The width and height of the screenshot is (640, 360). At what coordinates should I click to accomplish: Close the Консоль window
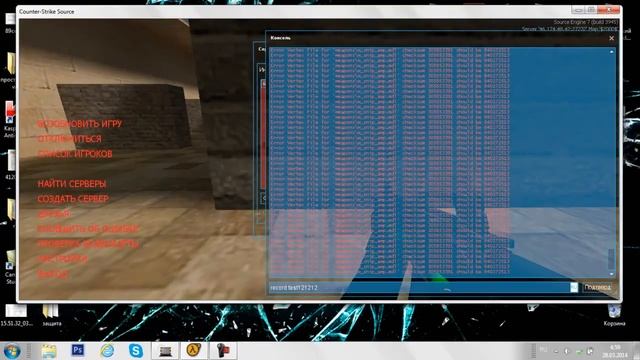611,38
